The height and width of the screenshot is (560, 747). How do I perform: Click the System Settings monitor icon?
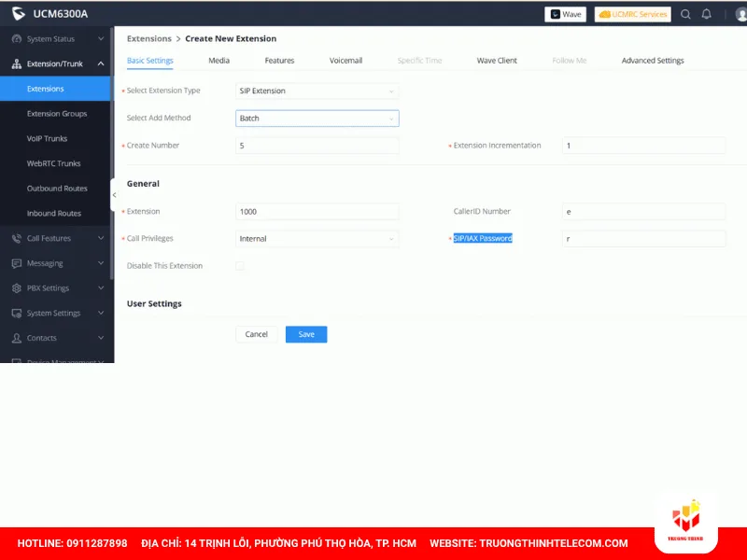(x=17, y=314)
